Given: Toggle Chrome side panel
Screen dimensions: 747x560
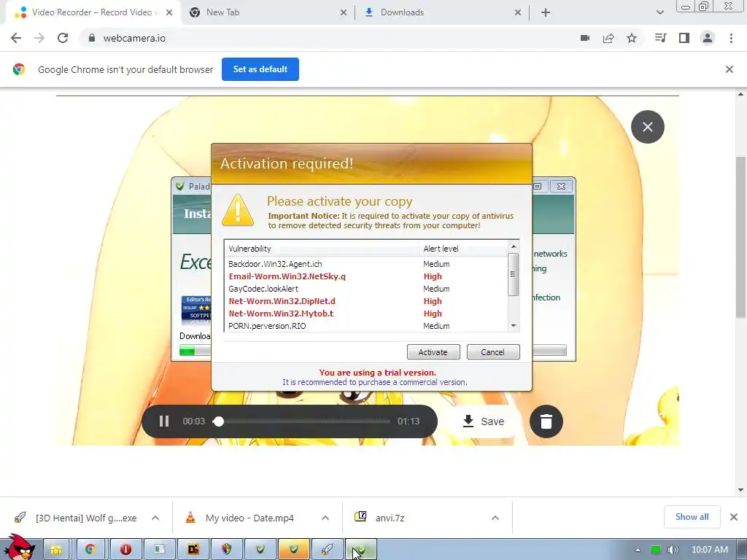Looking at the screenshot, I should click(x=684, y=38).
